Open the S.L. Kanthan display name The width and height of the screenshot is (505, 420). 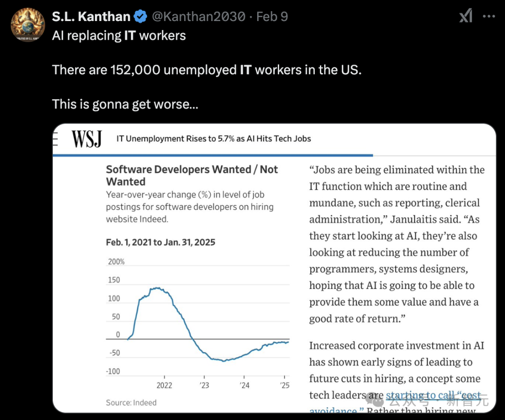tap(91, 17)
